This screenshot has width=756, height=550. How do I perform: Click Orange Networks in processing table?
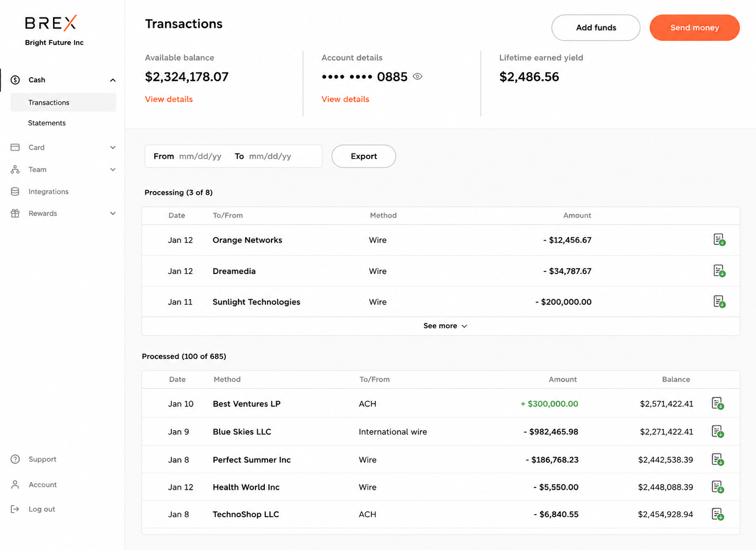(x=247, y=240)
